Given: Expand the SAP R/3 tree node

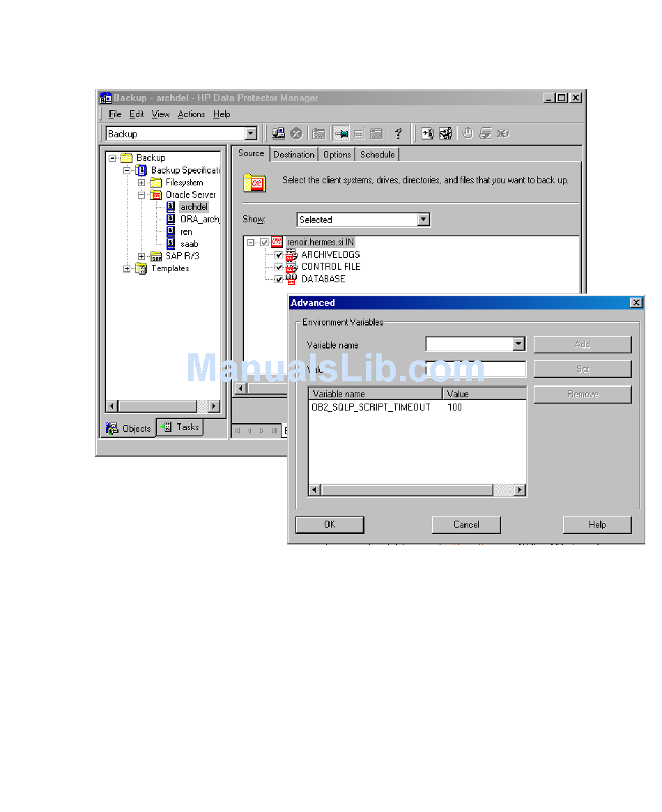Looking at the screenshot, I should 141,256.
